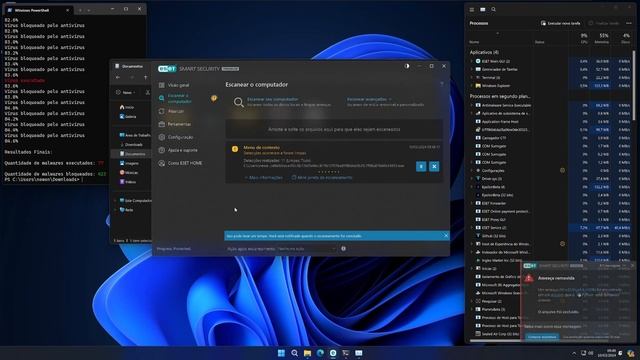Sort Task Manager by Nome column header
This screenshot has width=640, height=360.
pos(474,42)
